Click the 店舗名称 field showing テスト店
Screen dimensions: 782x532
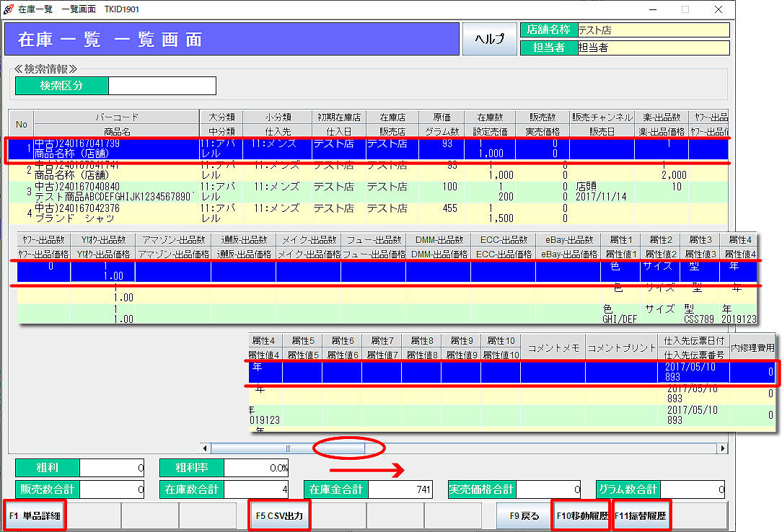tap(653, 30)
